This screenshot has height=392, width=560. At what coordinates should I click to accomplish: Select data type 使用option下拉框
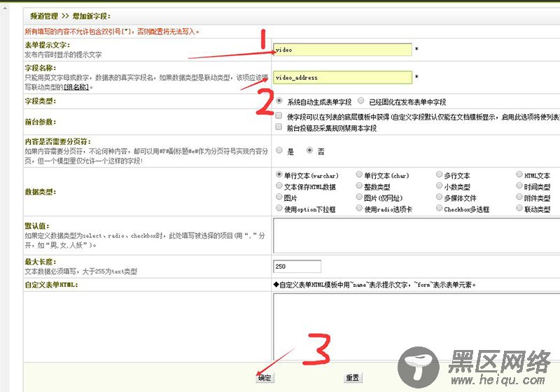coord(279,208)
